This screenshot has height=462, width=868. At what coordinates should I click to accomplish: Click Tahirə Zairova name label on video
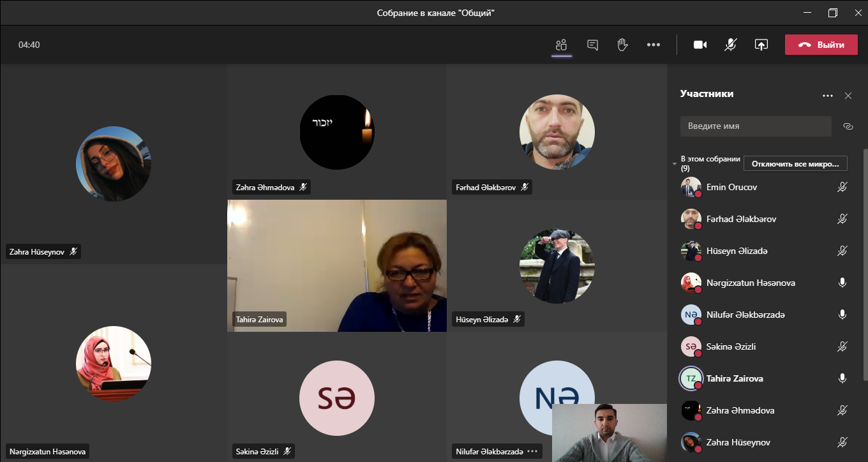coord(259,319)
